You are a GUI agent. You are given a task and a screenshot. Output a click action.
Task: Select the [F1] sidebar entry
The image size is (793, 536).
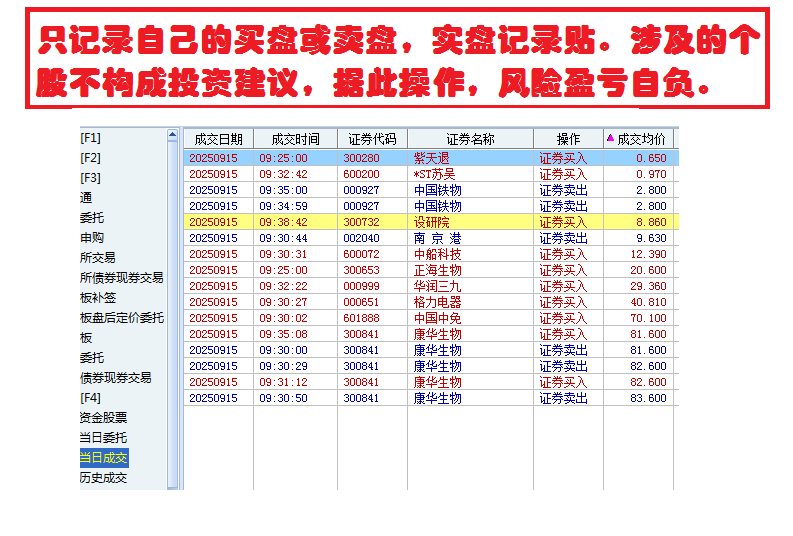91,138
